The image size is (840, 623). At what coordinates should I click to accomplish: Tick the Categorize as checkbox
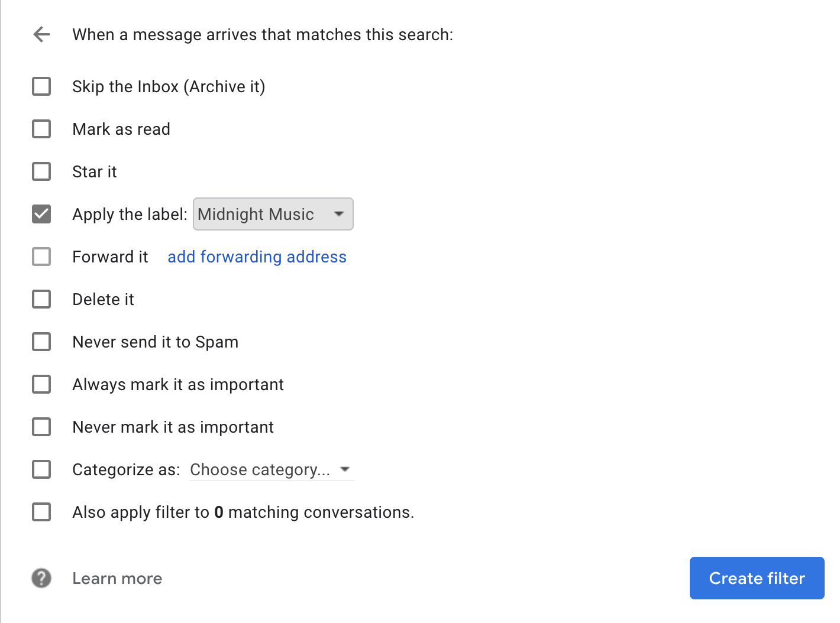click(41, 469)
